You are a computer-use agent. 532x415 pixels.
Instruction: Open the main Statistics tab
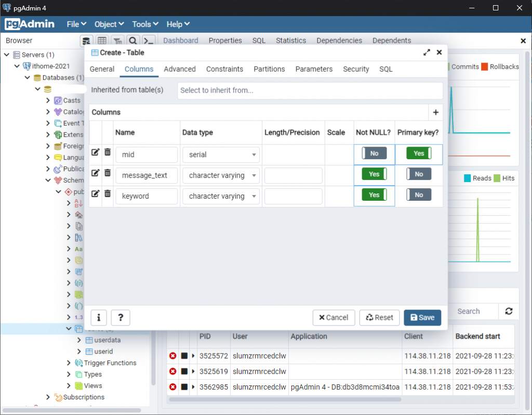point(291,41)
